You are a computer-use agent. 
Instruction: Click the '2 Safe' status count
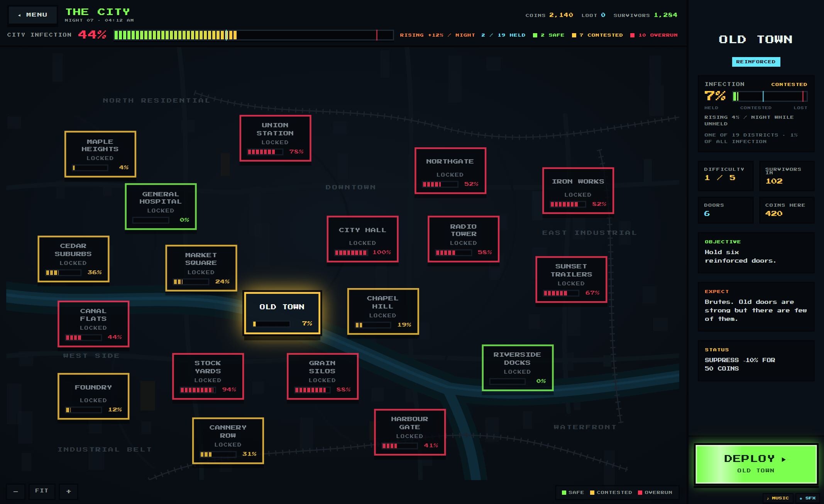tap(548, 35)
